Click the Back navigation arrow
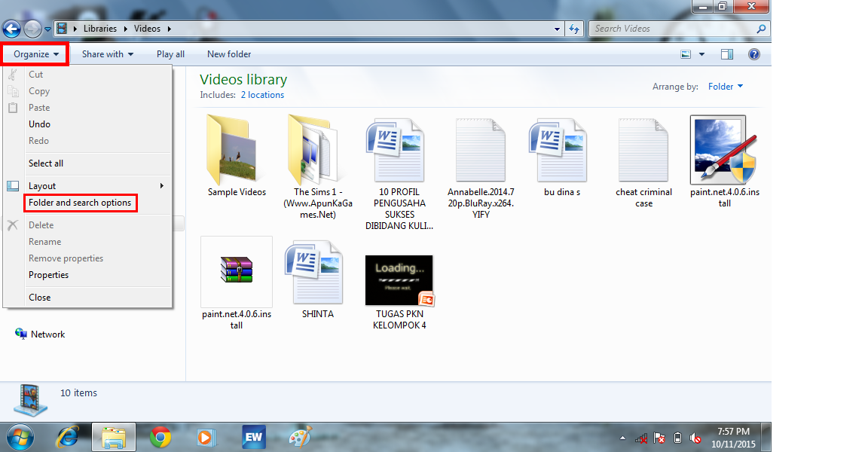The image size is (868, 452). [x=11, y=29]
